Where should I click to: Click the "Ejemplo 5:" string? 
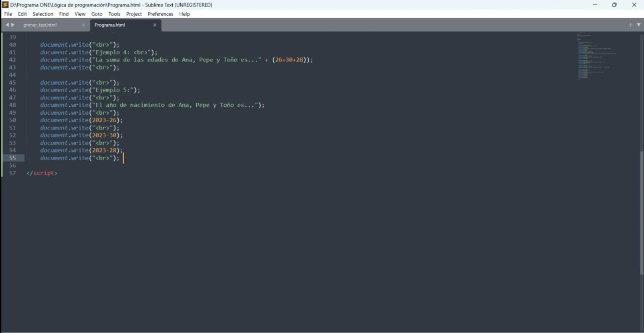[x=113, y=90]
